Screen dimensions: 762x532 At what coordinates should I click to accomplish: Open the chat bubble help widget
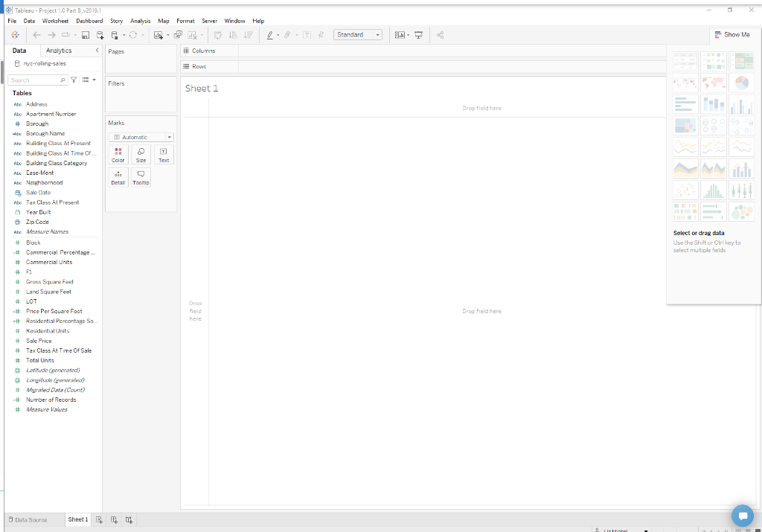pos(743,516)
